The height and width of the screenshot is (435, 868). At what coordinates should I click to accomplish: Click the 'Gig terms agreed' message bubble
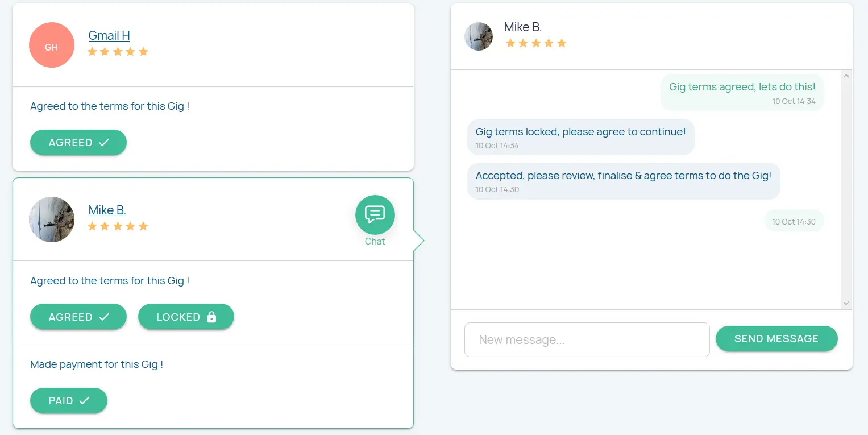(742, 92)
